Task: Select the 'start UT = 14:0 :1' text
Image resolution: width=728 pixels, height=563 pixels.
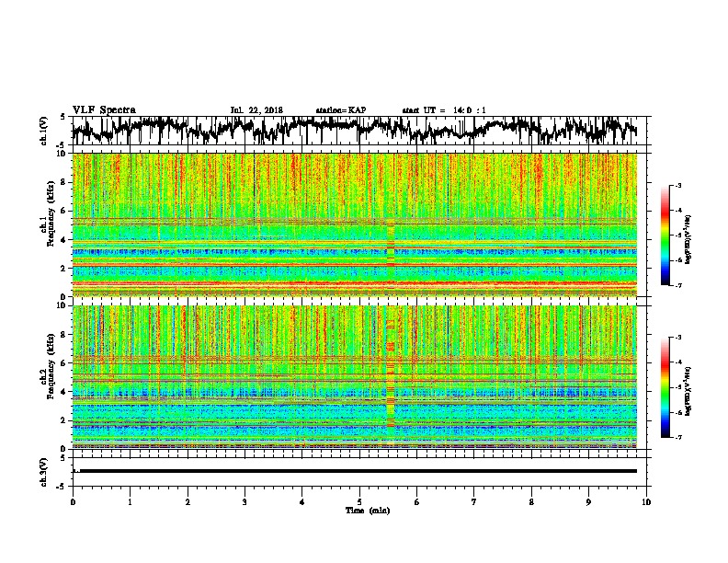Action: click(x=444, y=110)
